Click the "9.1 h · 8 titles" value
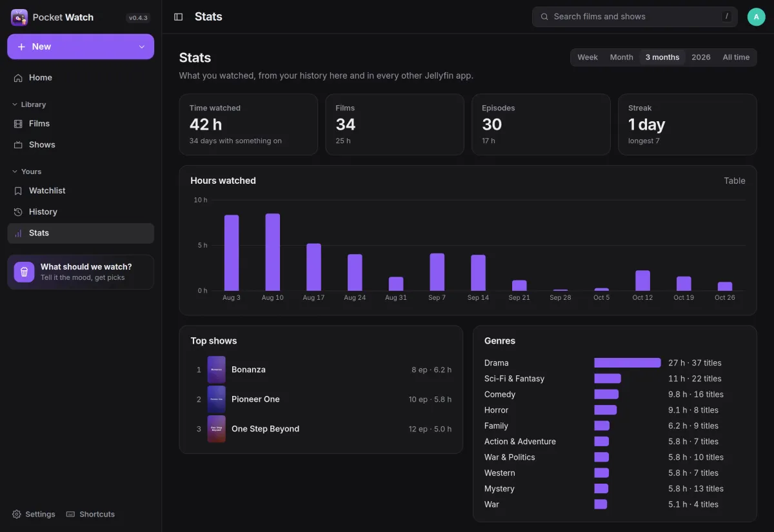Viewport: 774px width, 532px height. pos(693,410)
